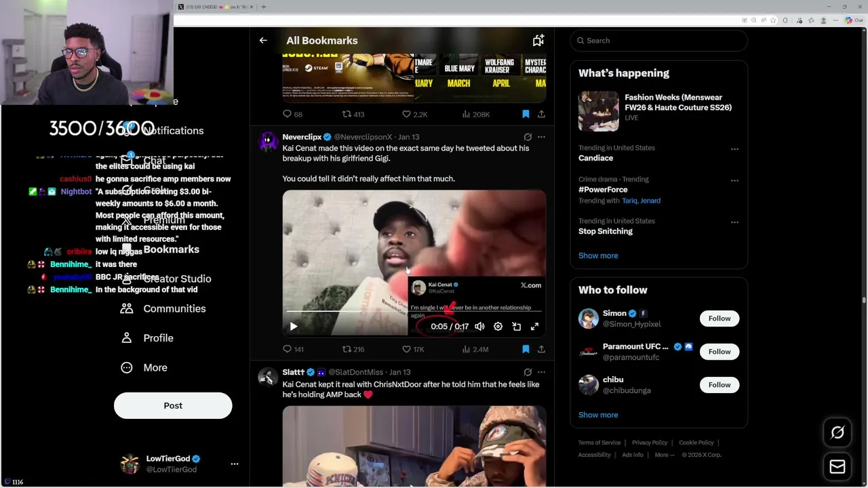Share the top post with 208K views
The height and width of the screenshot is (488, 868).
coord(541,114)
